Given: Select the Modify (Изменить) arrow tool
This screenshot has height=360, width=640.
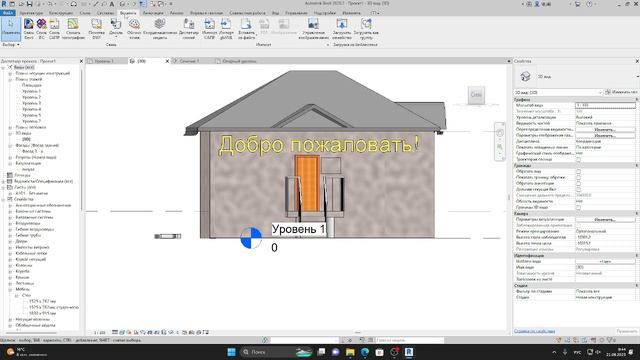Looking at the screenshot, I should 11,29.
